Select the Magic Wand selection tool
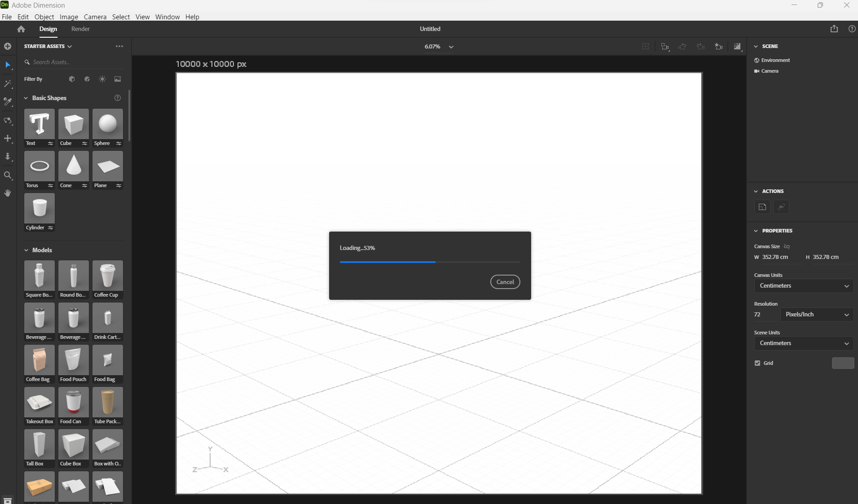 click(x=8, y=83)
